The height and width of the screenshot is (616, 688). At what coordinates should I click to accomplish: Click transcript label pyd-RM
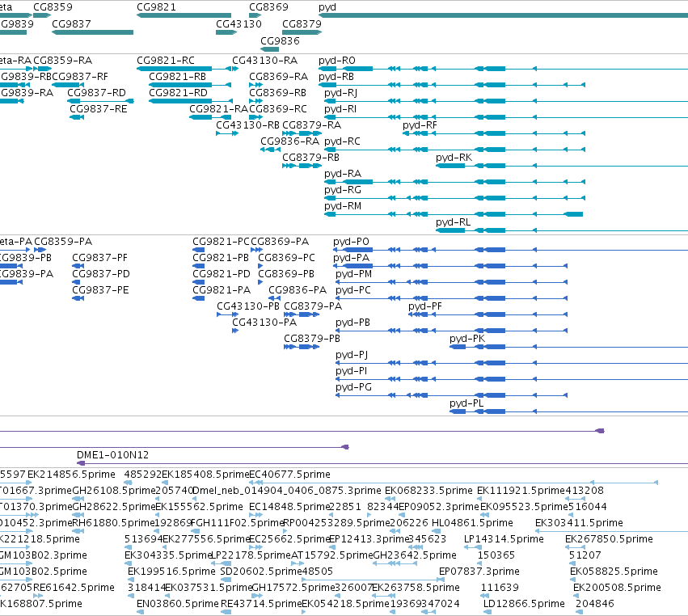coord(343,206)
